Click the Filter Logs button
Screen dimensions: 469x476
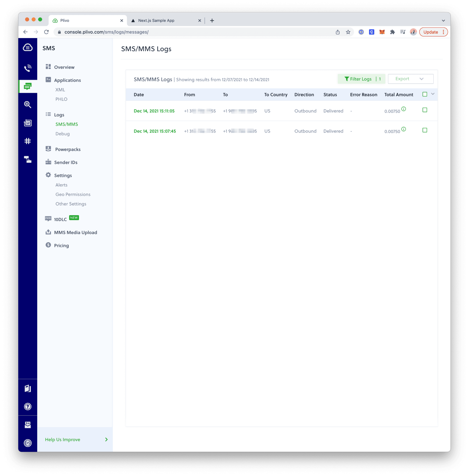click(361, 79)
